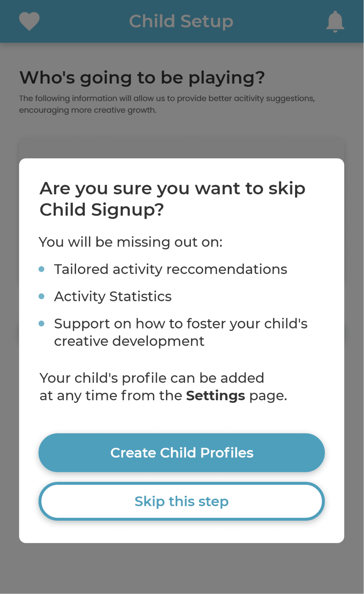Tap the "at any time from the" text
Image resolution: width=364 pixels, height=594 pixels.
pyautogui.click(x=111, y=396)
